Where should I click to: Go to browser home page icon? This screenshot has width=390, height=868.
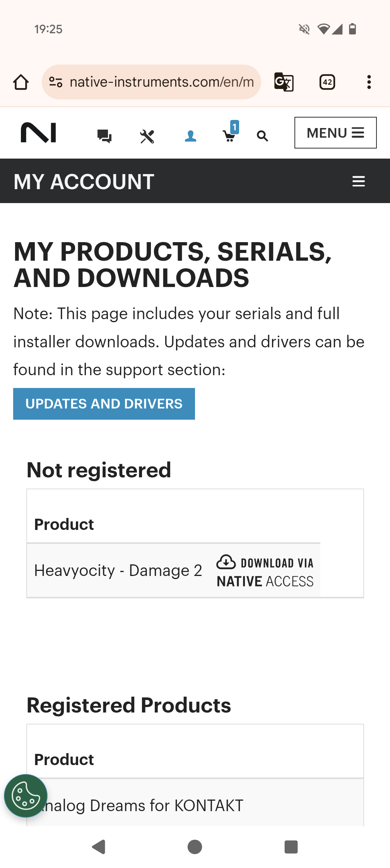pyautogui.click(x=21, y=82)
